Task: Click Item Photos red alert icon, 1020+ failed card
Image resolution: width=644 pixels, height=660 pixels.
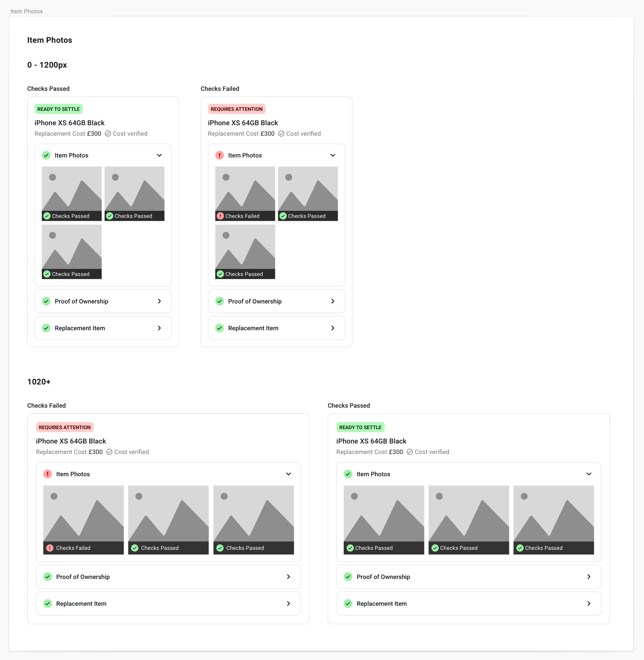Action: 48,474
